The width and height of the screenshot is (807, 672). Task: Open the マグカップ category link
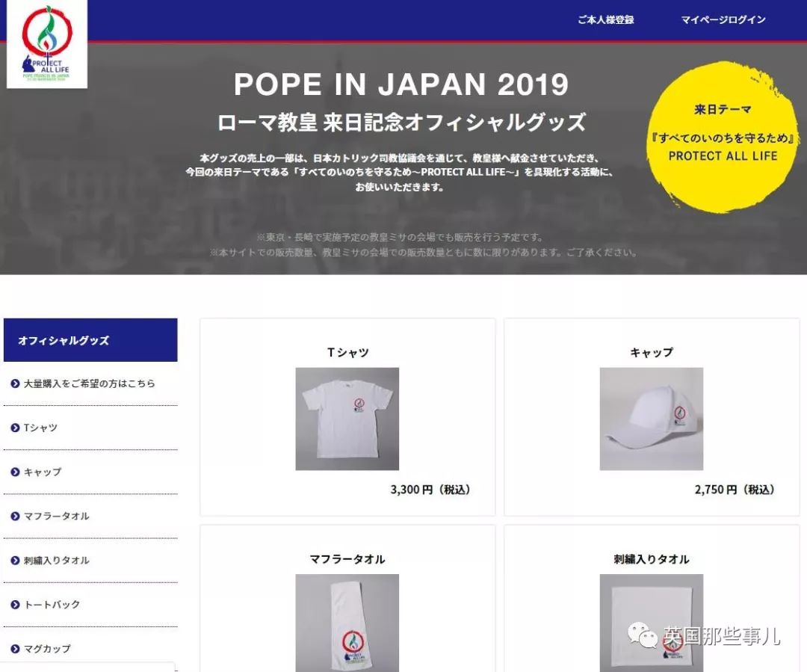pos(47,649)
